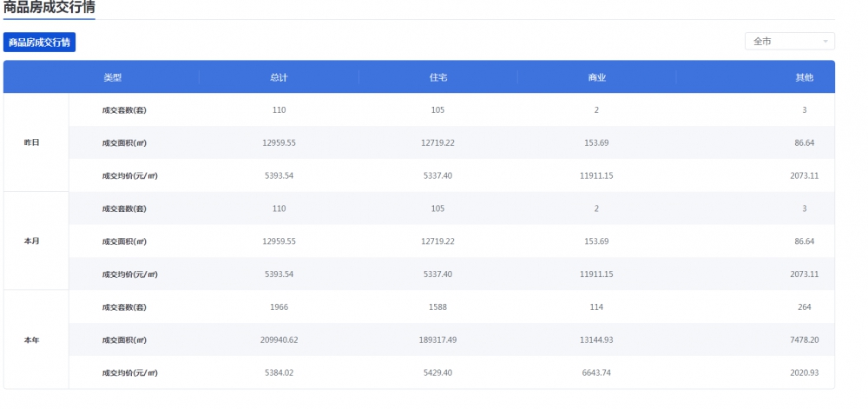Click the blue 商品房成交行情 button
This screenshot has width=868, height=409.
(x=39, y=43)
